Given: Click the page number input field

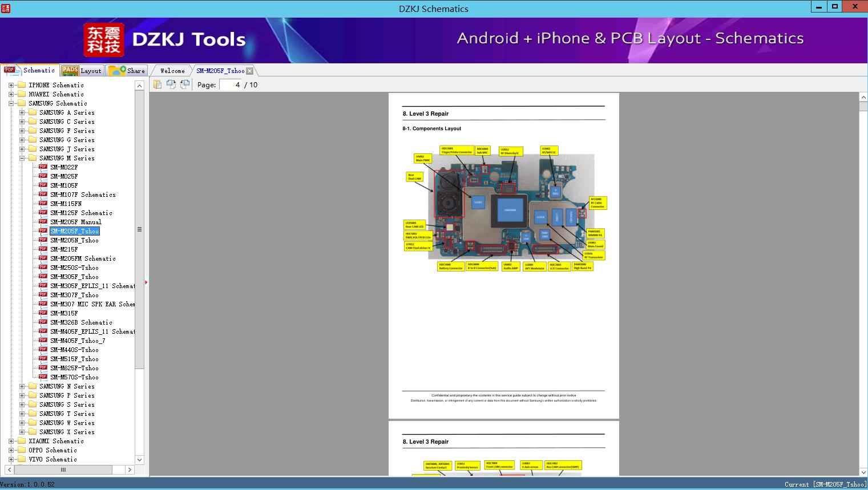Looking at the screenshot, I should [231, 84].
